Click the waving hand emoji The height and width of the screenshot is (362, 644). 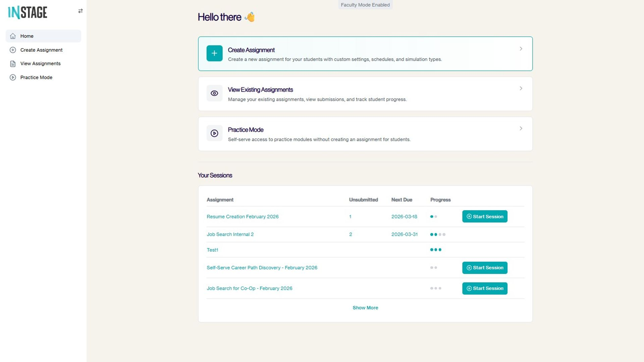pos(250,17)
